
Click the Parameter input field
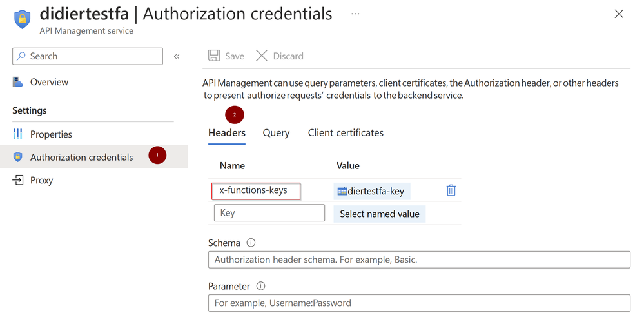click(x=419, y=303)
